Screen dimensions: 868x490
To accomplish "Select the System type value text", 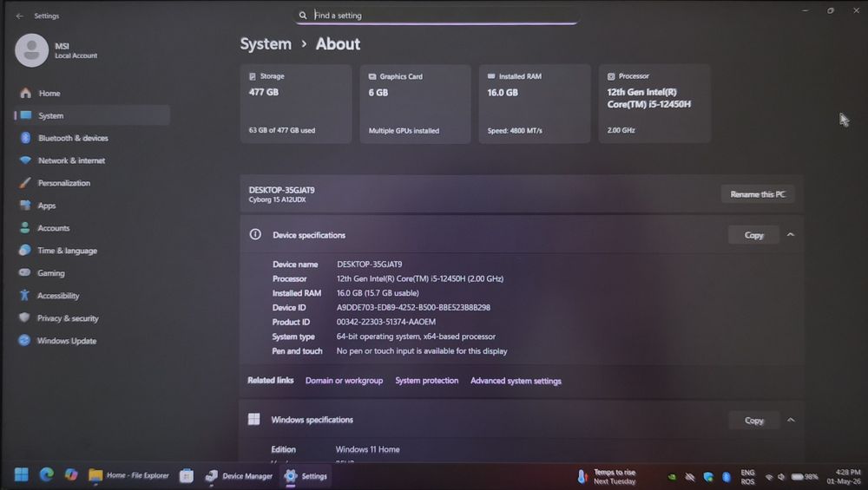I will [x=416, y=336].
